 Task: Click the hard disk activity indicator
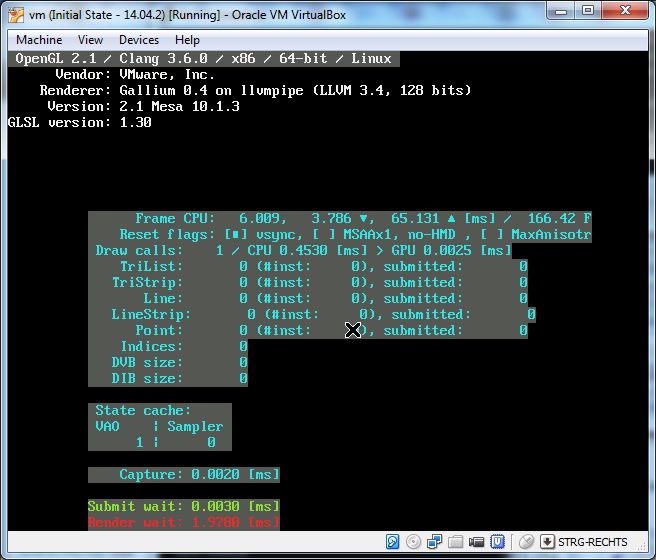396,542
